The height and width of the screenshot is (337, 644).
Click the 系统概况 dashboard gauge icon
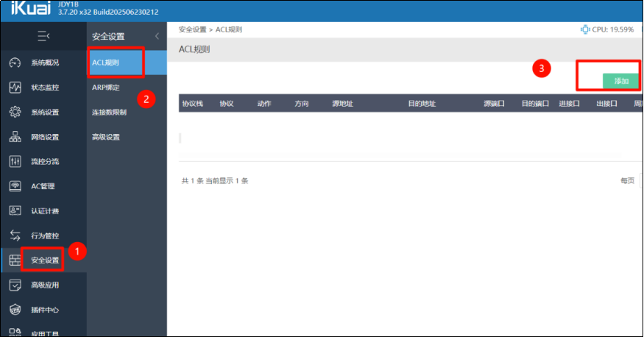(15, 63)
